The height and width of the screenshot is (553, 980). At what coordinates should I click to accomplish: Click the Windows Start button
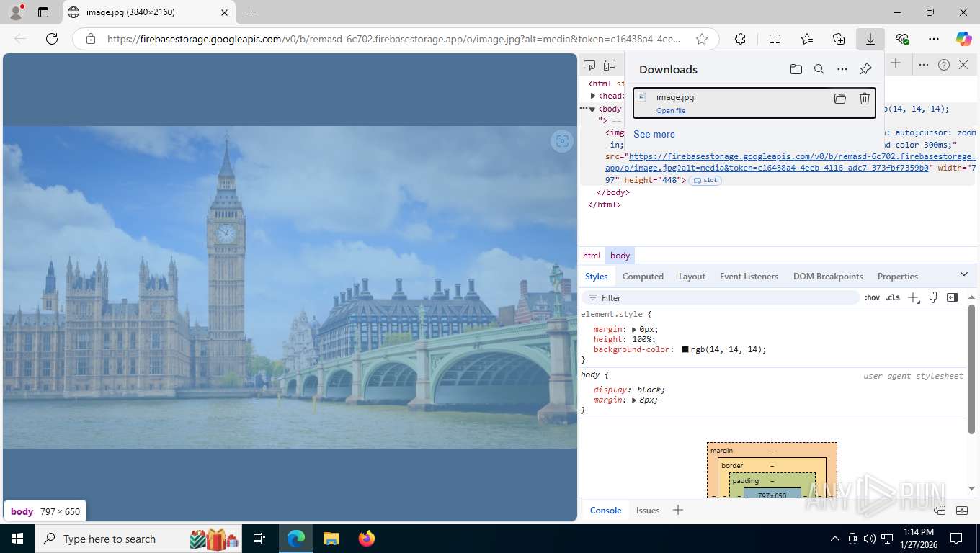pos(17,539)
